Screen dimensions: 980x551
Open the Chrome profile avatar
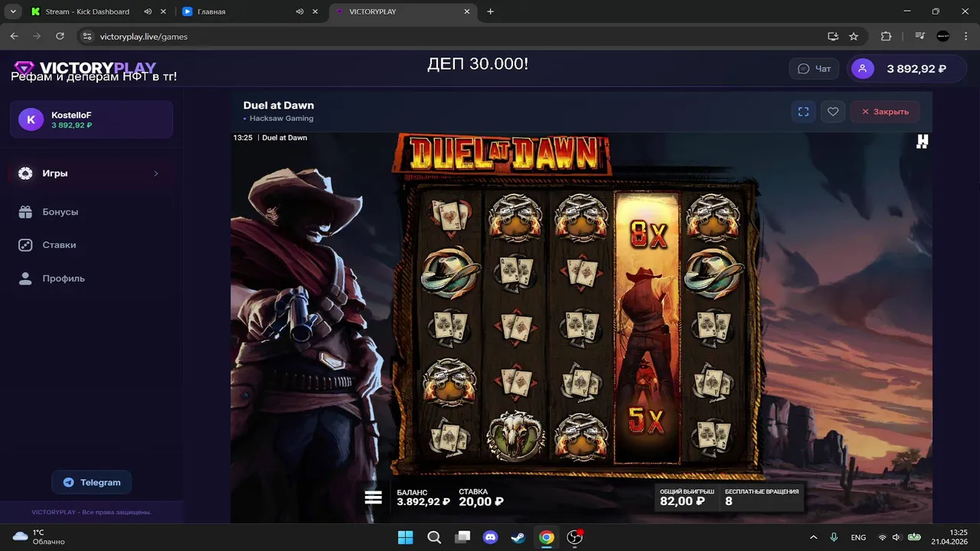tap(943, 36)
